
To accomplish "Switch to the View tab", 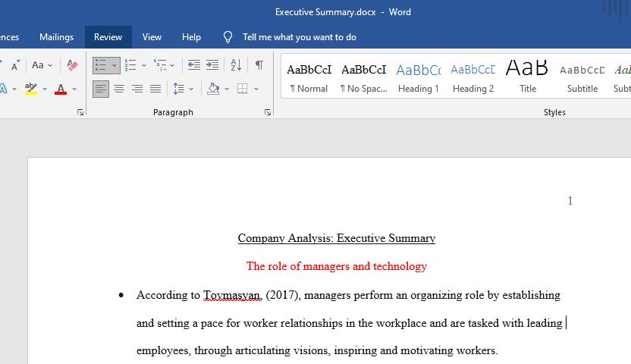I will (152, 37).
